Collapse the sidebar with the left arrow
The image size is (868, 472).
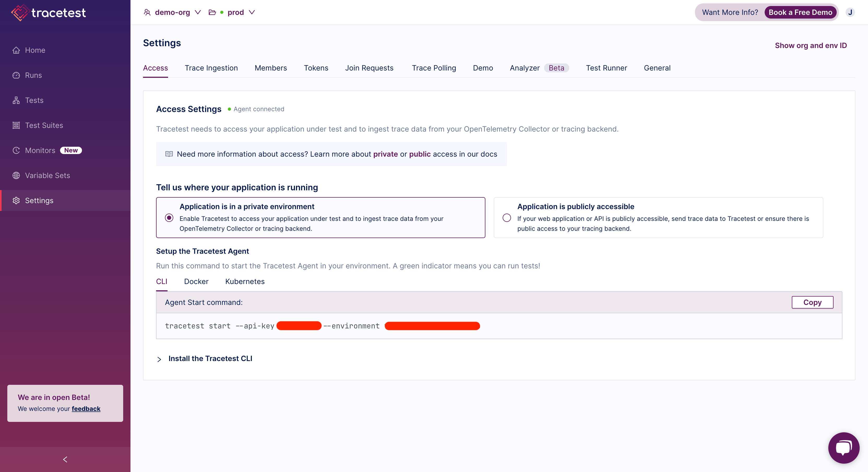(65, 459)
